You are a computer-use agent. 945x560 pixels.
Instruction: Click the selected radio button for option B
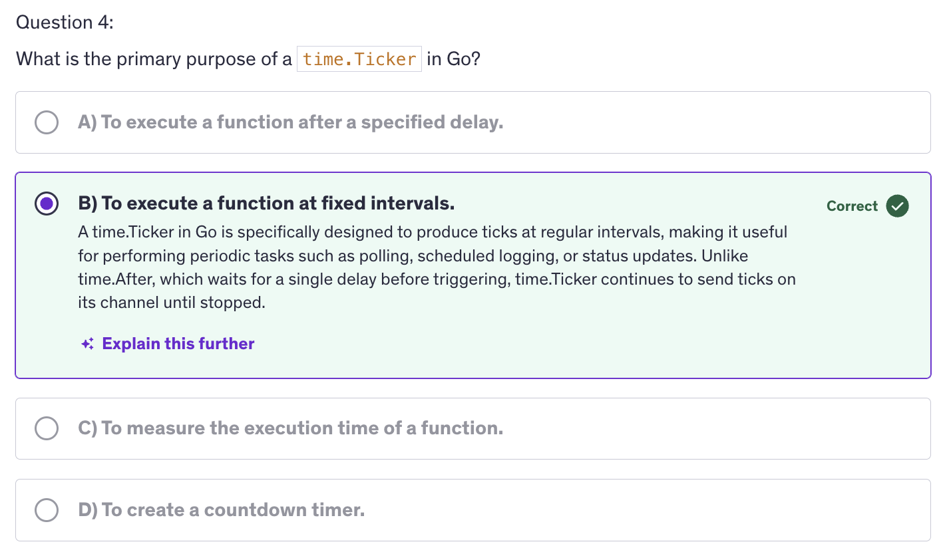47,204
